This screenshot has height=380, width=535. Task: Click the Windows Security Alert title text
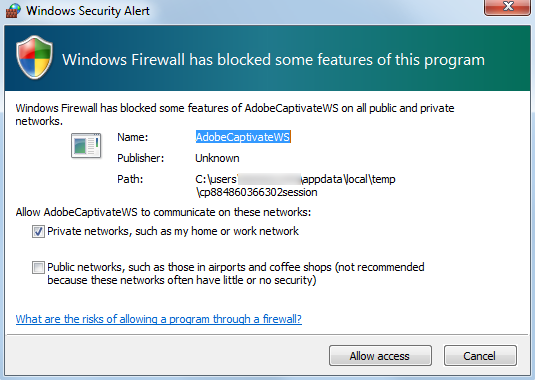(x=88, y=11)
